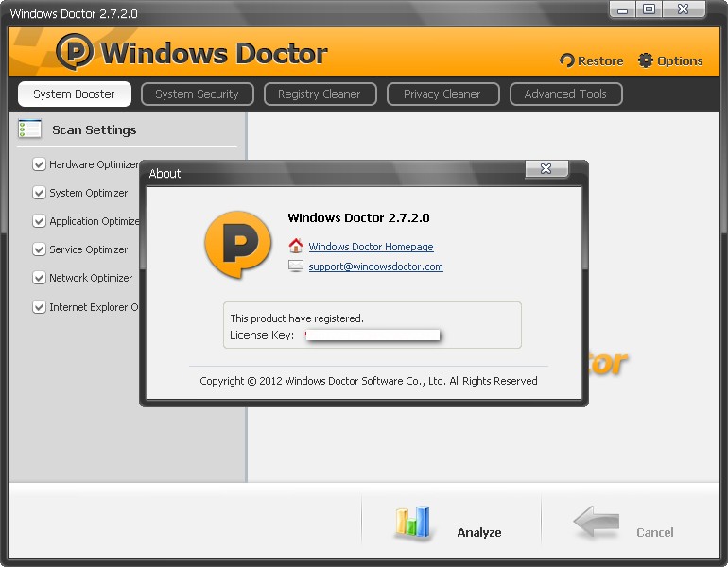Click the Copyright 2012 notice text
The width and height of the screenshot is (728, 567).
pos(369,381)
